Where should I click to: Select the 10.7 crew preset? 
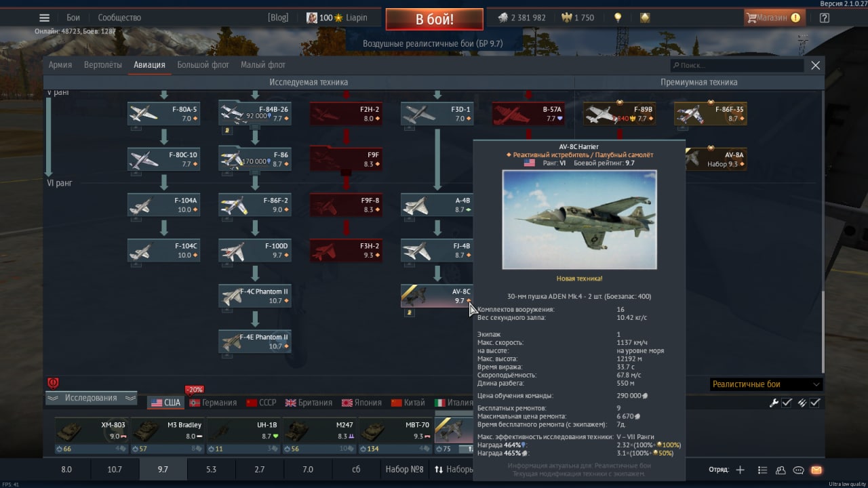pyautogui.click(x=115, y=470)
